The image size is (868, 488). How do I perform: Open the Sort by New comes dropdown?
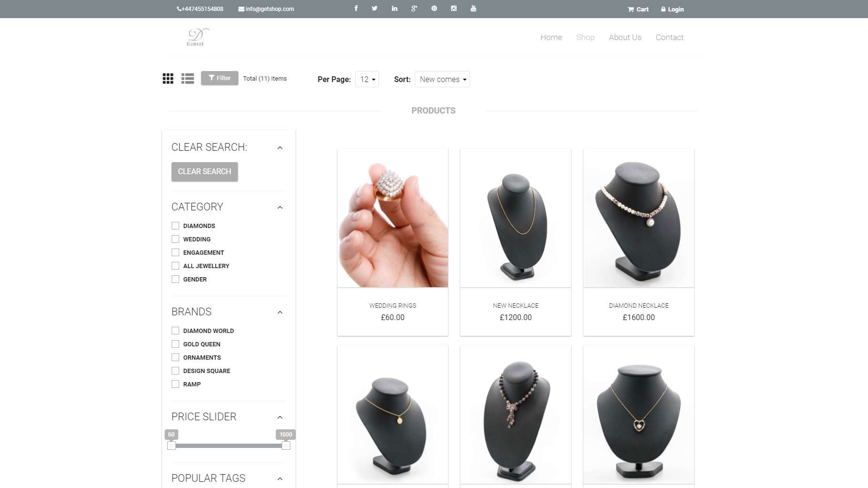(x=442, y=79)
